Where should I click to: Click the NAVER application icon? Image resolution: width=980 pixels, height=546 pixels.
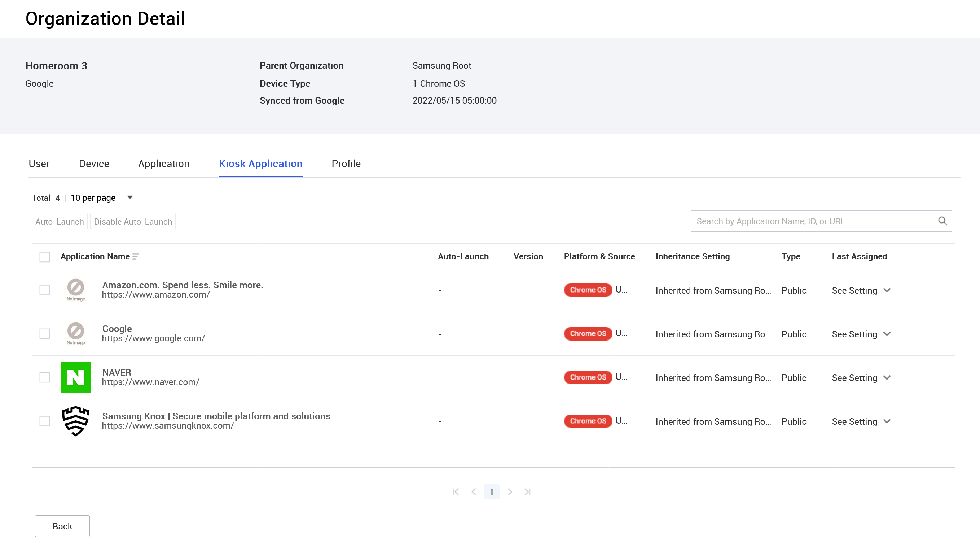pyautogui.click(x=75, y=377)
